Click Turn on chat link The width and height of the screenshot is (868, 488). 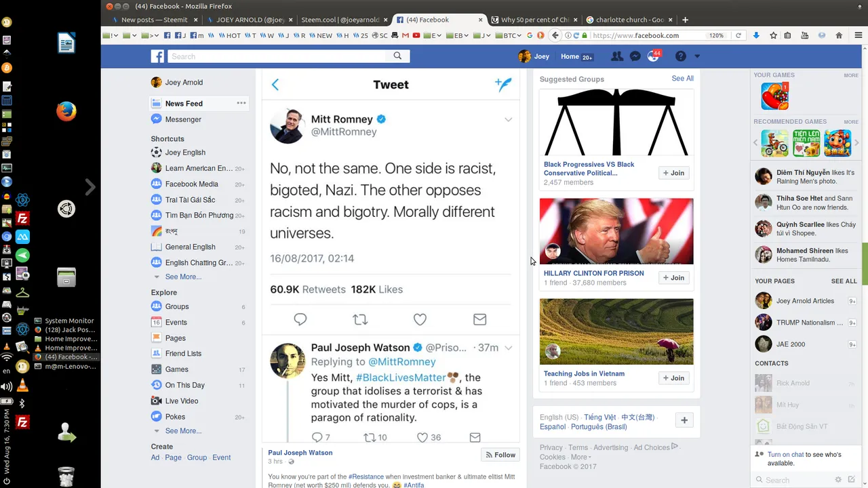pos(786,455)
